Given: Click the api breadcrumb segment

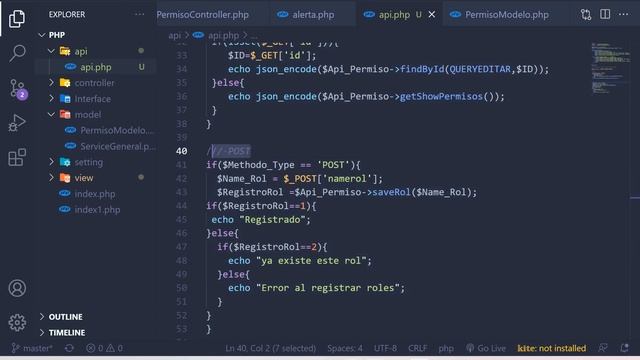Looking at the screenshot, I should tap(174, 36).
